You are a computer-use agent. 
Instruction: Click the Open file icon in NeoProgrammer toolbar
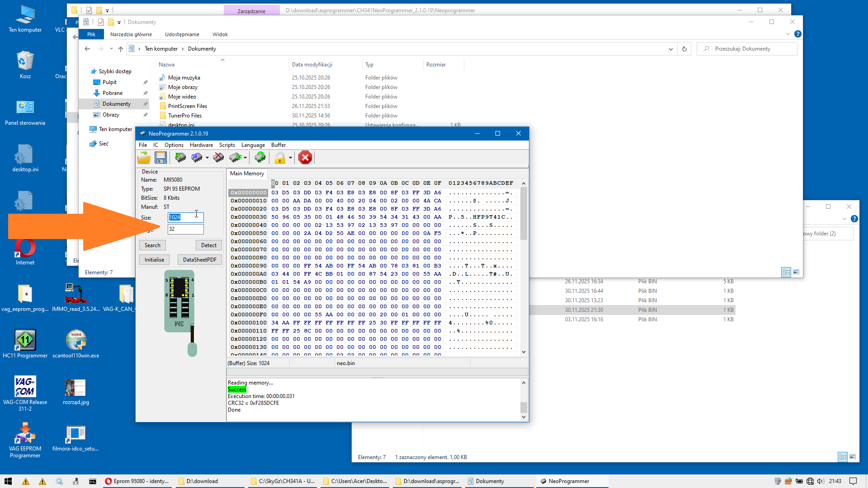tap(144, 158)
